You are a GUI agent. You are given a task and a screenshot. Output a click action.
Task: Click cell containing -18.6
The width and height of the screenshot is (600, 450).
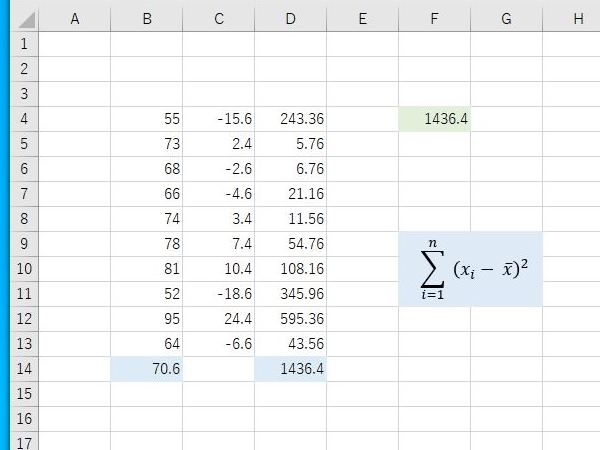(x=218, y=294)
